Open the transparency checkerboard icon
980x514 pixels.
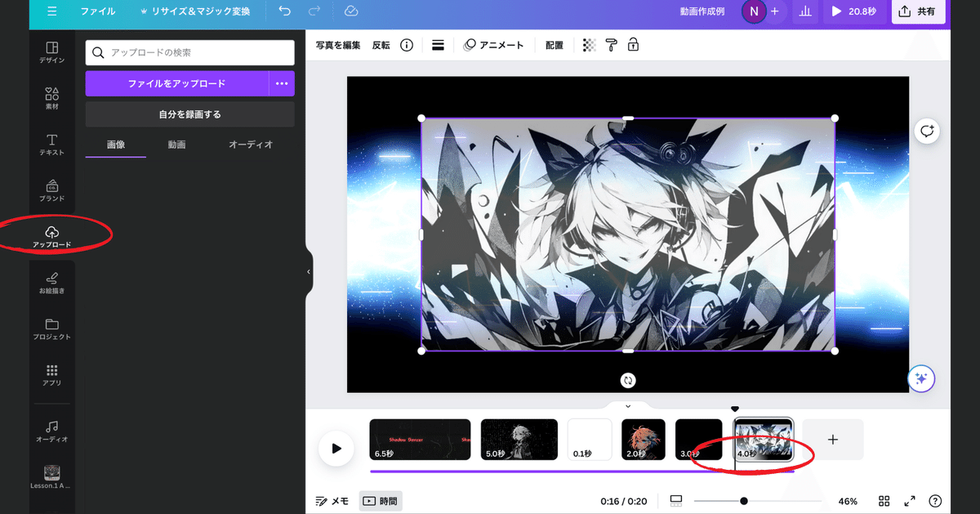click(590, 45)
